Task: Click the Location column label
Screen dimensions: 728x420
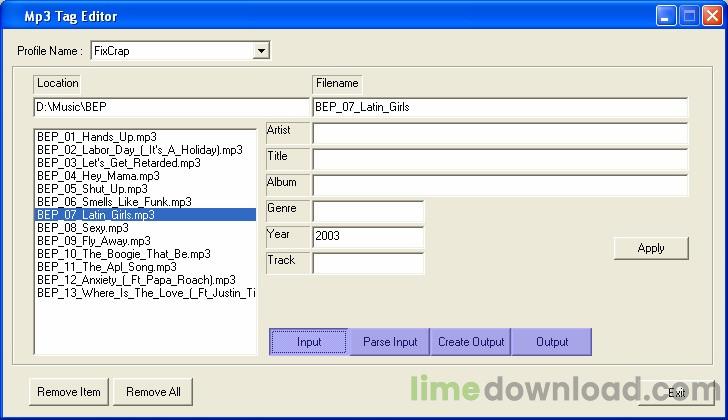Action: tap(58, 84)
